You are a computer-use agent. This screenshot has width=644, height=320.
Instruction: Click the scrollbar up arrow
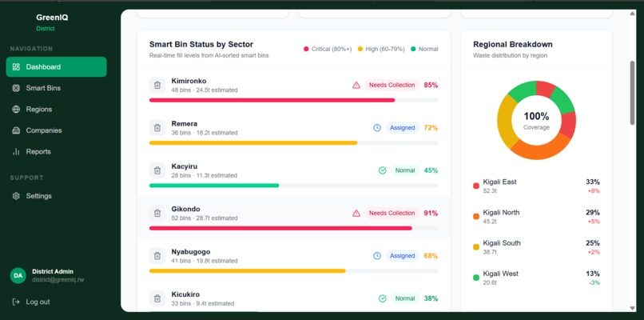632,14
